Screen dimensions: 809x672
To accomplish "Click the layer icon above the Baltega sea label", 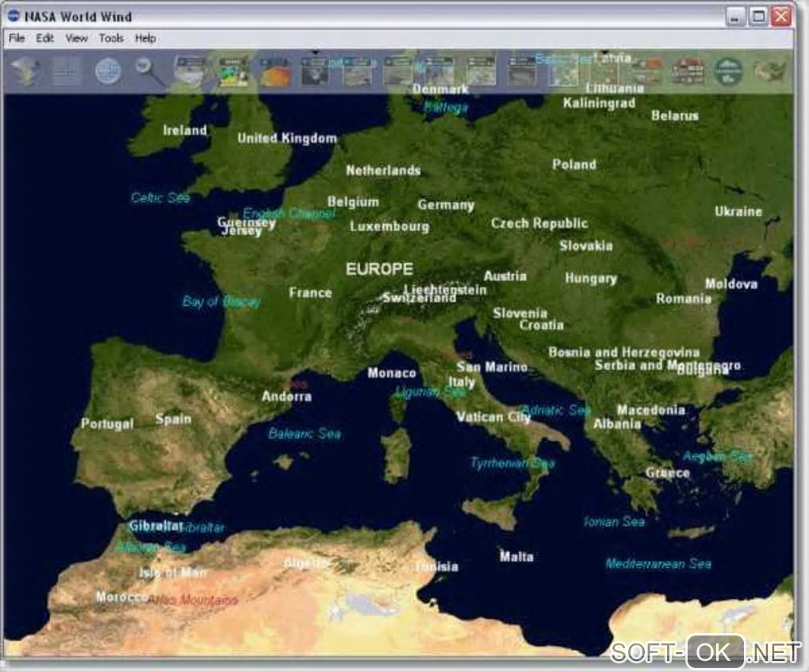I will click(x=440, y=71).
